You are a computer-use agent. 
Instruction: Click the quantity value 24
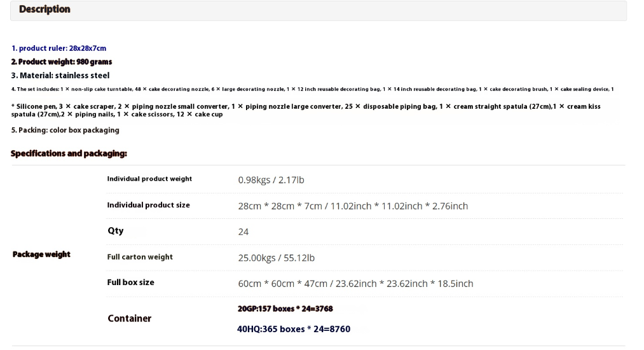[x=243, y=232]
